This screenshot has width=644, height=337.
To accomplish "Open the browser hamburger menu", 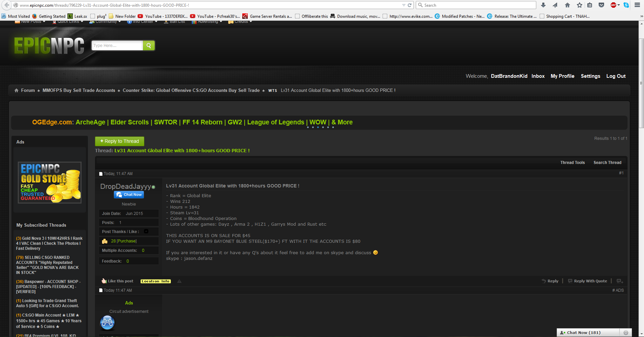I will pyautogui.click(x=637, y=5).
